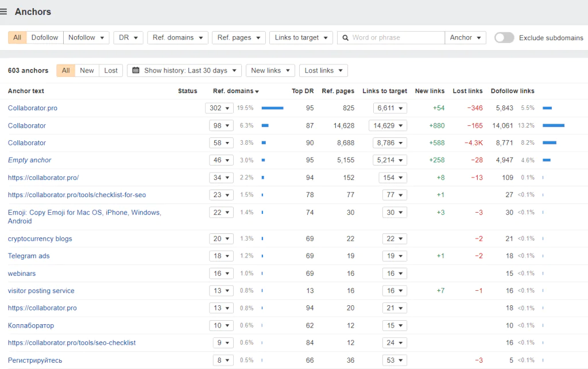This screenshot has width=588, height=369.
Task: Switch to the Lost anchors tab
Action: click(x=111, y=71)
